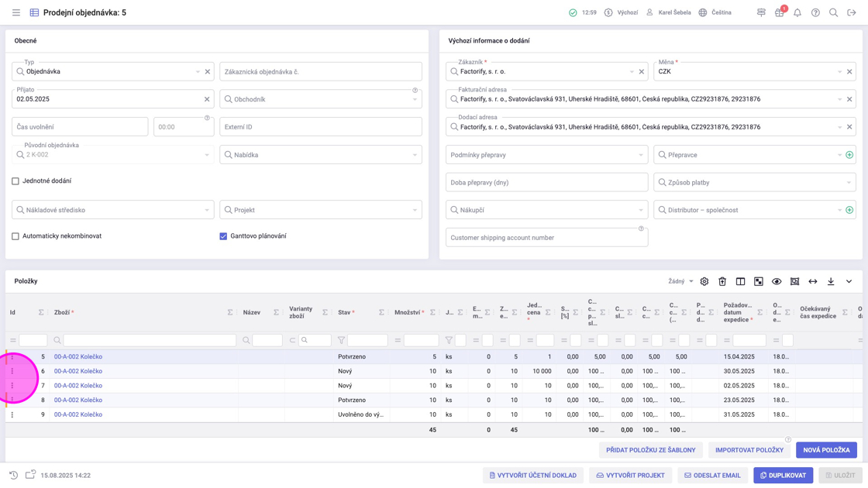Click the column layout icon in Položky
The width and height of the screenshot is (868, 488).
coord(740,282)
